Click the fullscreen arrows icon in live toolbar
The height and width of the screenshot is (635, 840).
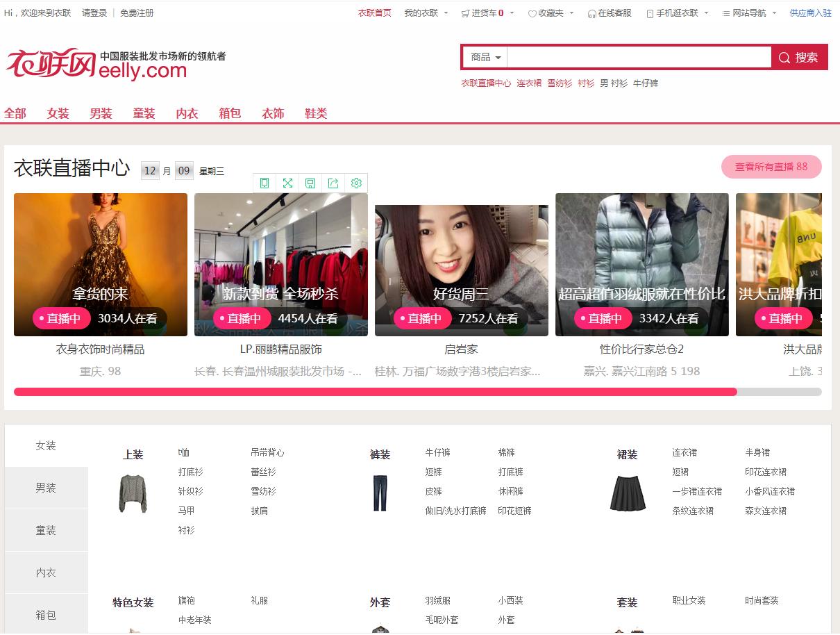(287, 183)
